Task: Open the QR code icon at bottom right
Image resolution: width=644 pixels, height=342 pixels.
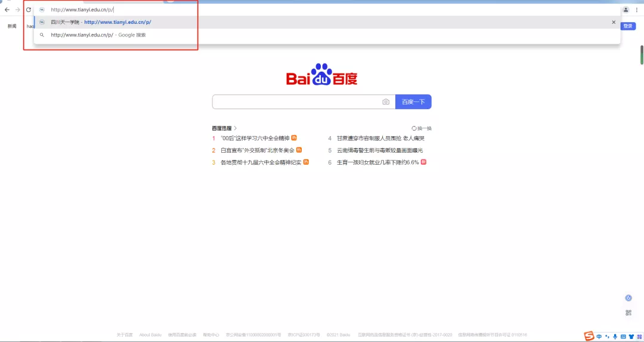Action: (x=628, y=313)
